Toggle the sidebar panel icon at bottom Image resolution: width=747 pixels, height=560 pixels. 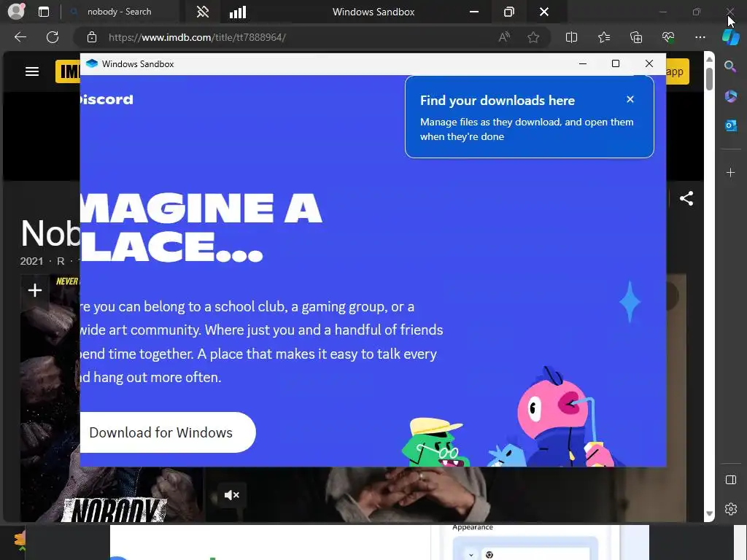pyautogui.click(x=731, y=480)
